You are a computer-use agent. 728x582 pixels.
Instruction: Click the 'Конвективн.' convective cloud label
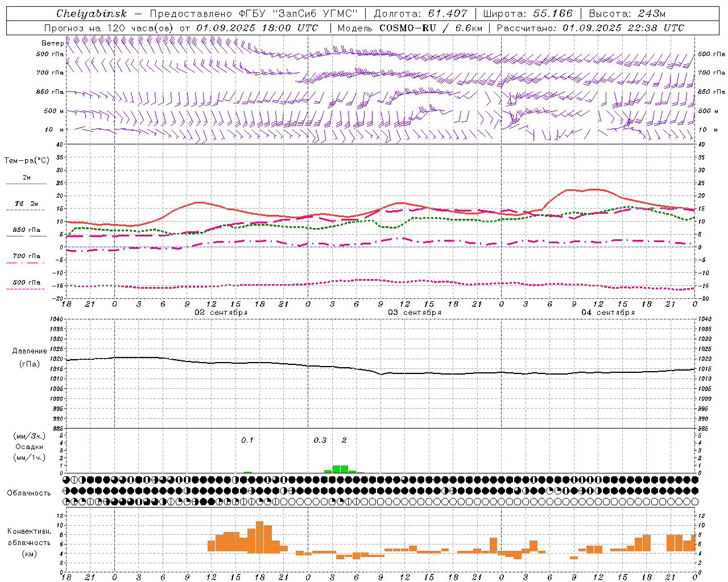pyautogui.click(x=29, y=531)
